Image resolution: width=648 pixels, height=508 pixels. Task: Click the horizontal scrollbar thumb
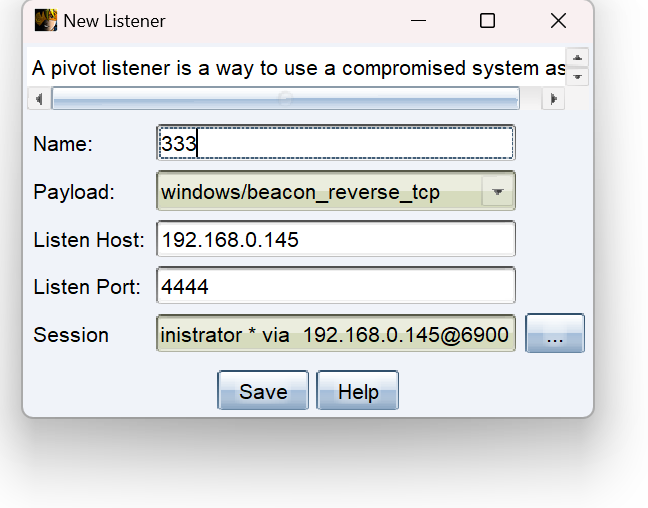285,98
